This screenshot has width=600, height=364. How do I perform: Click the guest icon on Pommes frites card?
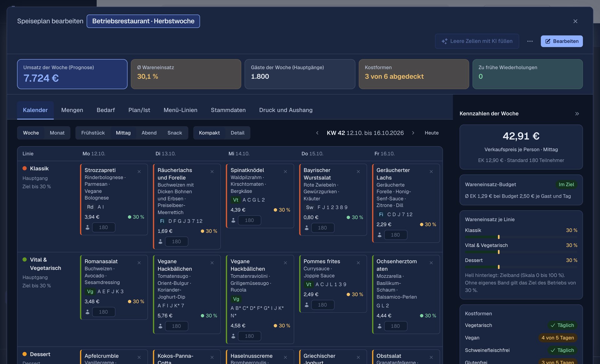point(307,305)
